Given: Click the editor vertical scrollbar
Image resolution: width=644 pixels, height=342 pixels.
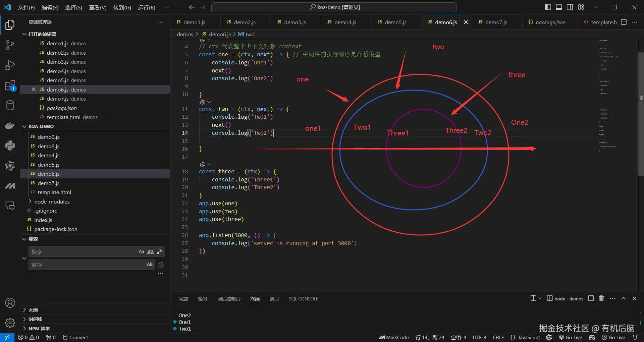Looking at the screenshot, I should [641, 114].
